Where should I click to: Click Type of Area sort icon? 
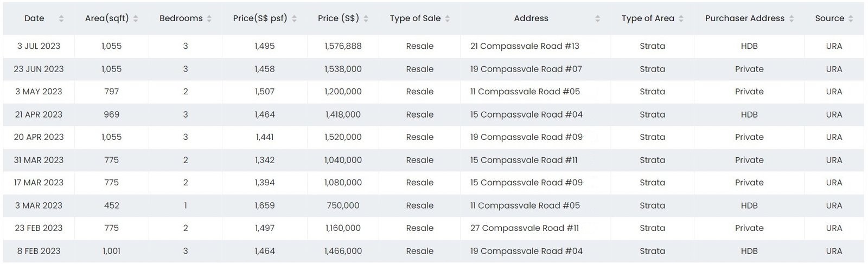coord(681,18)
